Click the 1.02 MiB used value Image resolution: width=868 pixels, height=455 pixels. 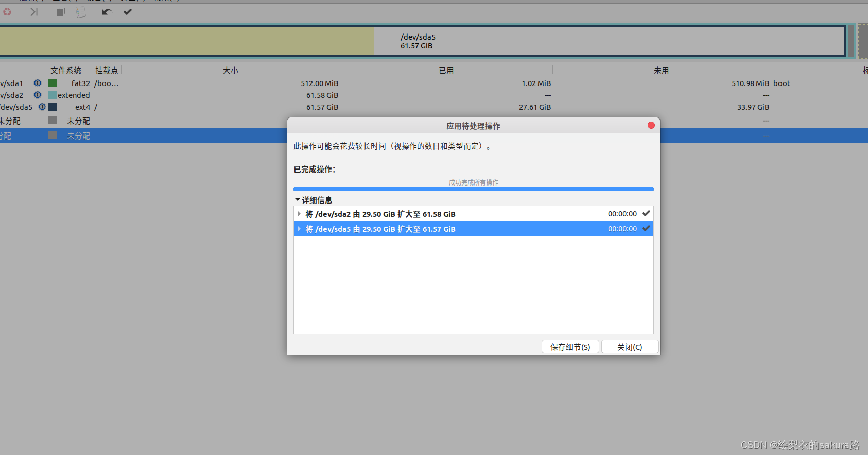pos(536,83)
